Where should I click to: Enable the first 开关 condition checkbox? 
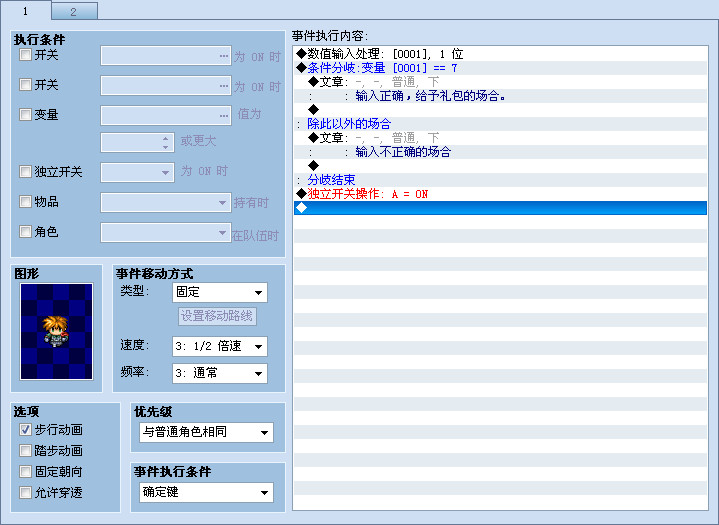pyautogui.click(x=25, y=55)
